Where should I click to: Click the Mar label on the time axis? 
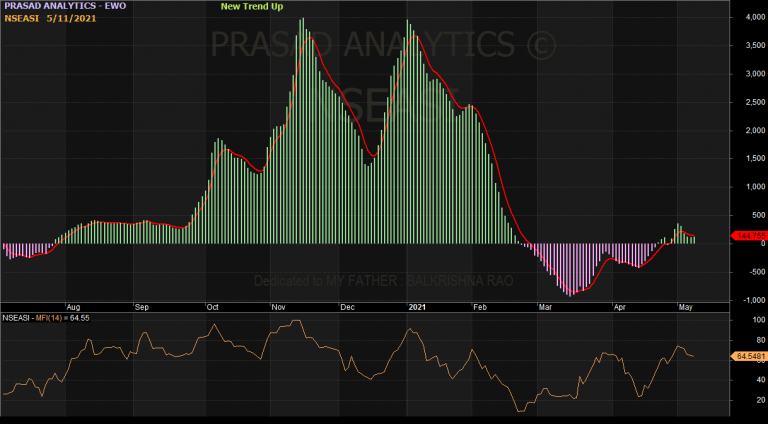(545, 307)
